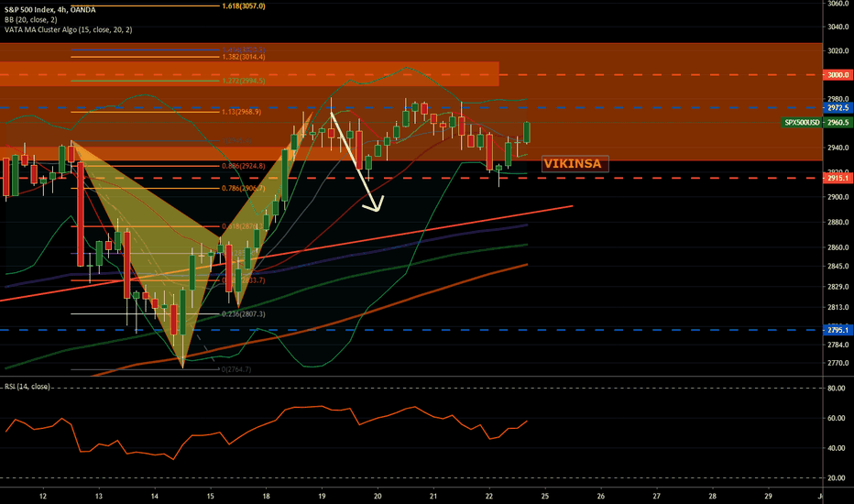The image size is (854, 504).
Task: Click the 1.272(2994.5) Fibonacci level label
Action: tap(244, 81)
